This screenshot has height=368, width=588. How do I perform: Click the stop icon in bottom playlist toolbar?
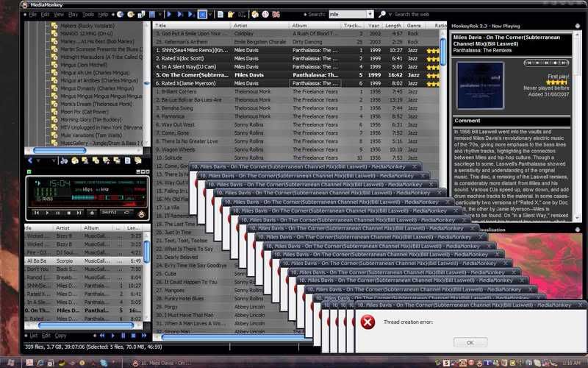click(133, 336)
